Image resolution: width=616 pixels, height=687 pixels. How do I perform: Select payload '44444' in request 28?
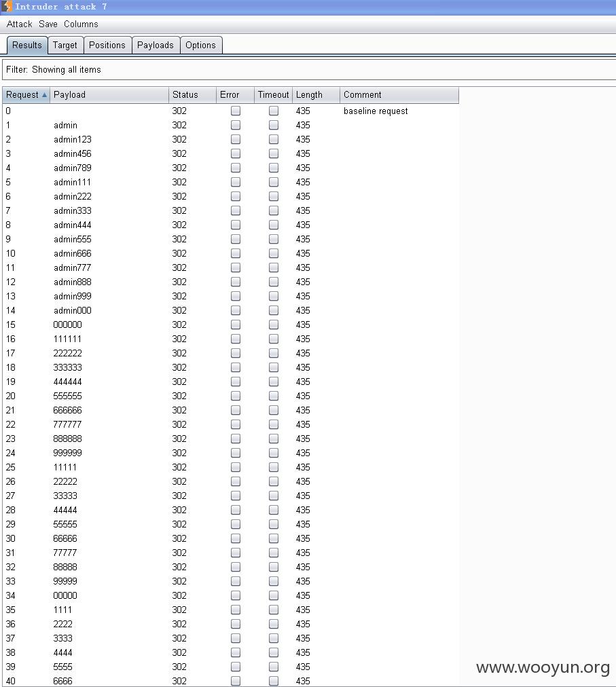click(x=65, y=510)
